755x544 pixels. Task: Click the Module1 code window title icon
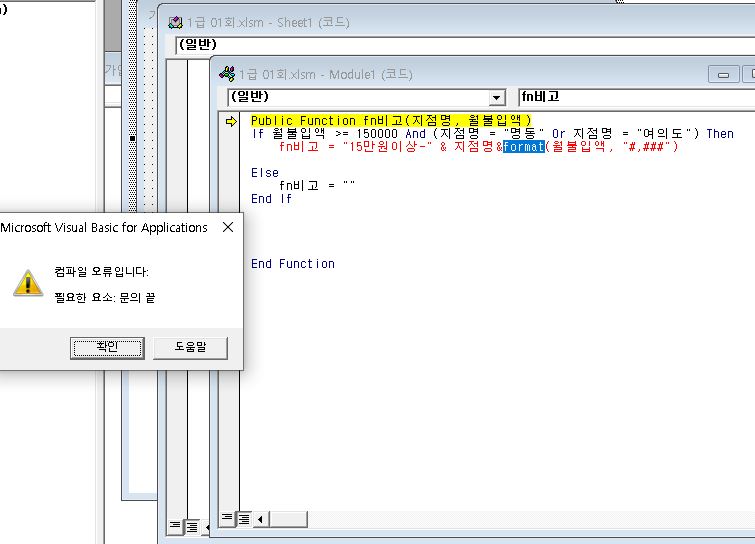tap(226, 74)
